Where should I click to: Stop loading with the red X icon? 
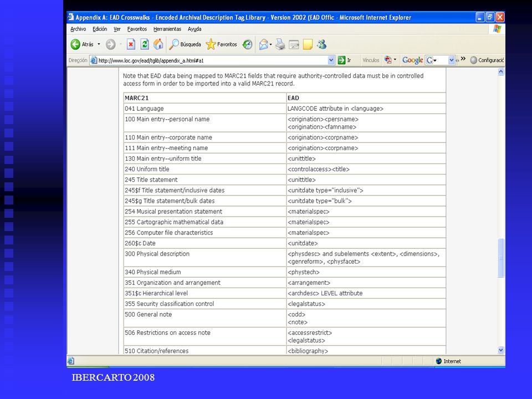point(131,44)
